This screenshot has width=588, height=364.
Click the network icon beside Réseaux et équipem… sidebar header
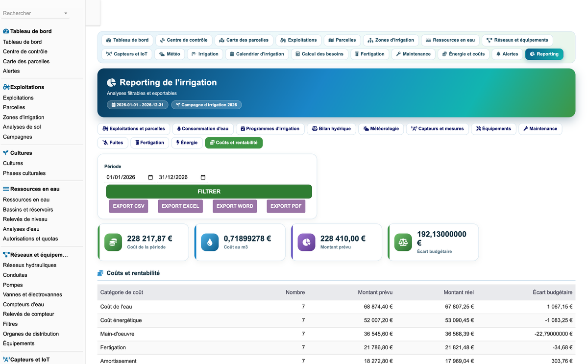tap(6, 255)
